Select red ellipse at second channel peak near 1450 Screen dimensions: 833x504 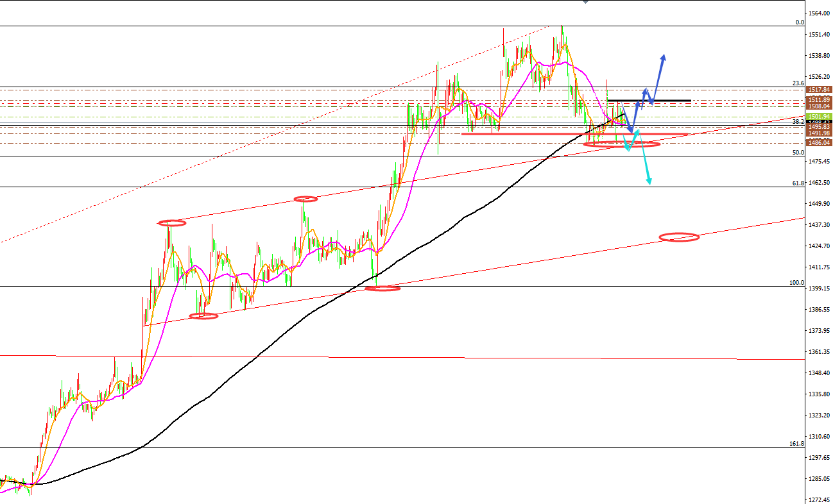click(x=305, y=199)
